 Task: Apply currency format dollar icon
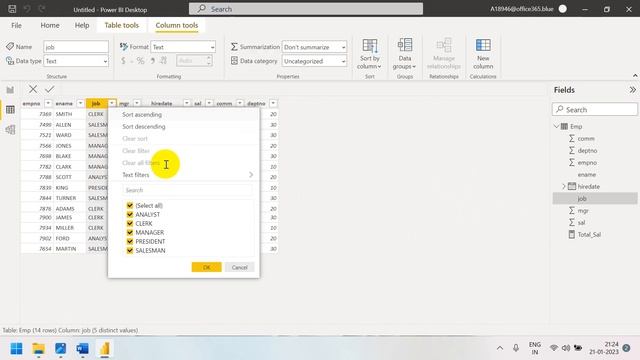click(123, 61)
